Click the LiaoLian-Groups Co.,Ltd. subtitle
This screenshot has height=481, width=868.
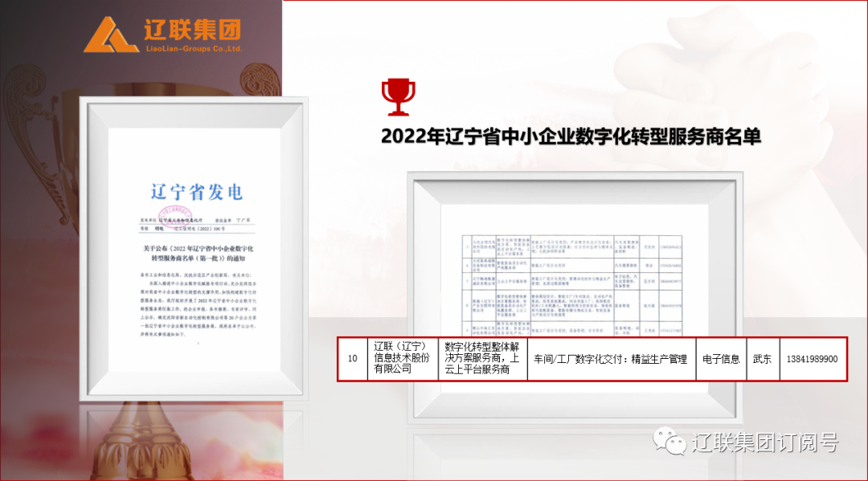tap(164, 49)
